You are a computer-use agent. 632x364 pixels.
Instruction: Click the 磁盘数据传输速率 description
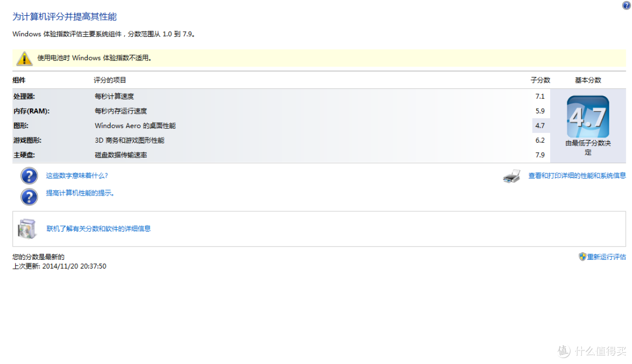coord(121,155)
